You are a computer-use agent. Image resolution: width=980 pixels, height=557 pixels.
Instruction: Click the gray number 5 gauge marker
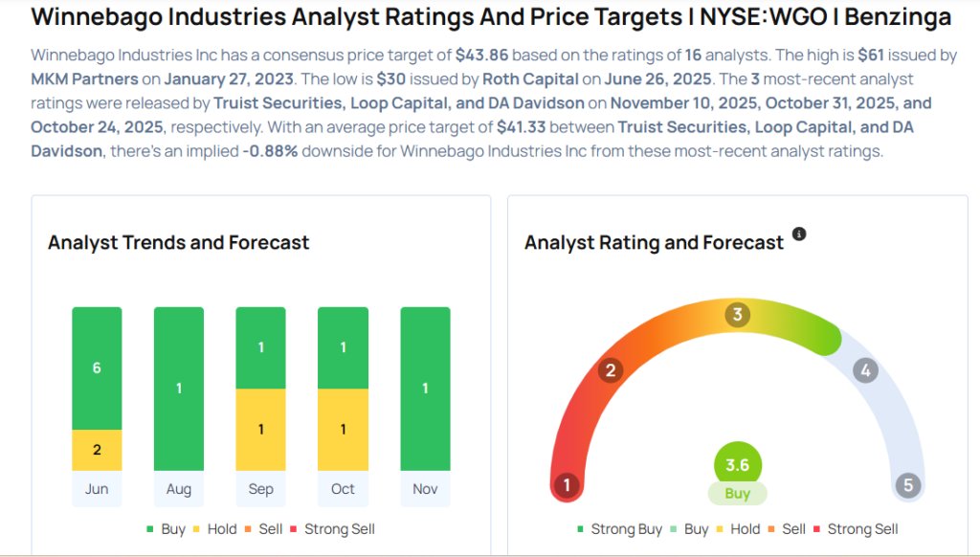pos(908,485)
